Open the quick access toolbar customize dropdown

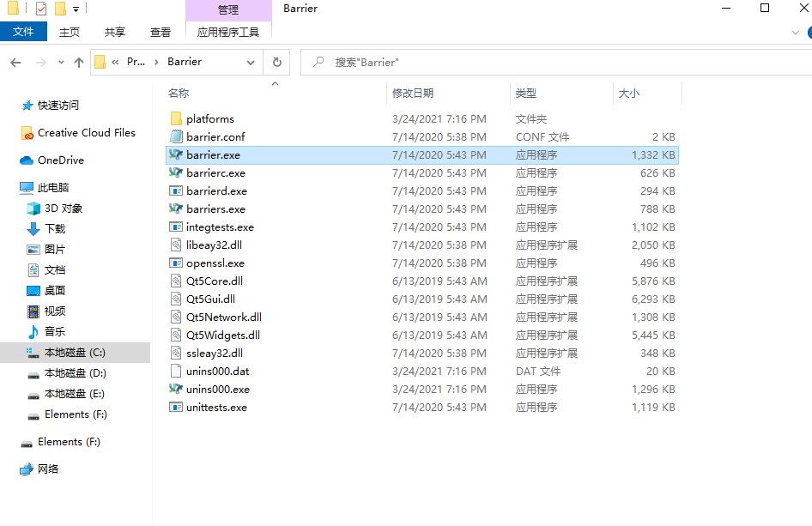76,9
